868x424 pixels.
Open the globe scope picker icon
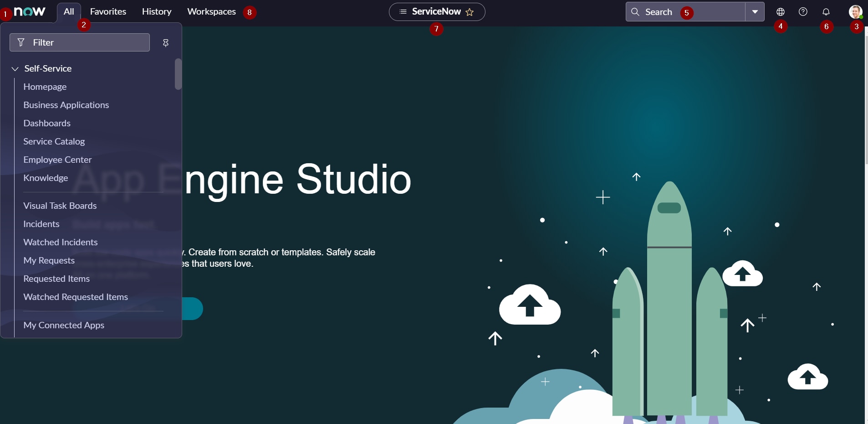(x=780, y=12)
